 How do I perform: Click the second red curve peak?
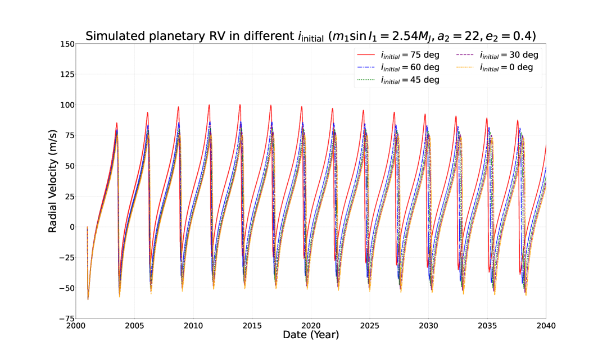(148, 112)
